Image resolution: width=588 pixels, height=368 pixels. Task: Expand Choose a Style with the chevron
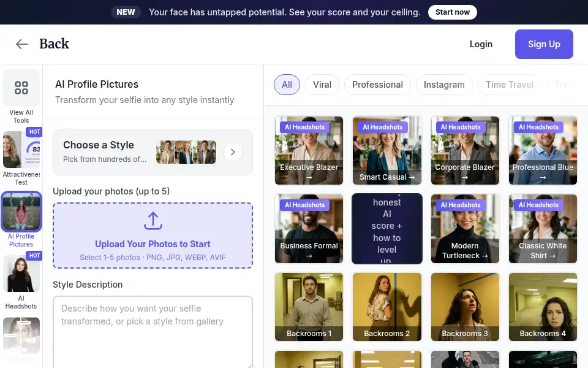tap(233, 152)
